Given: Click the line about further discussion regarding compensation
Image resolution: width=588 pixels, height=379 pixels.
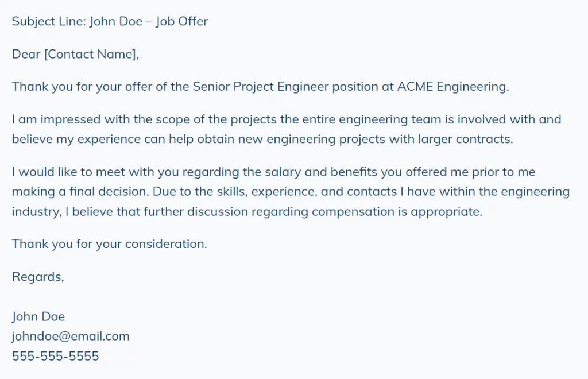Looking at the screenshot, I should [247, 212].
